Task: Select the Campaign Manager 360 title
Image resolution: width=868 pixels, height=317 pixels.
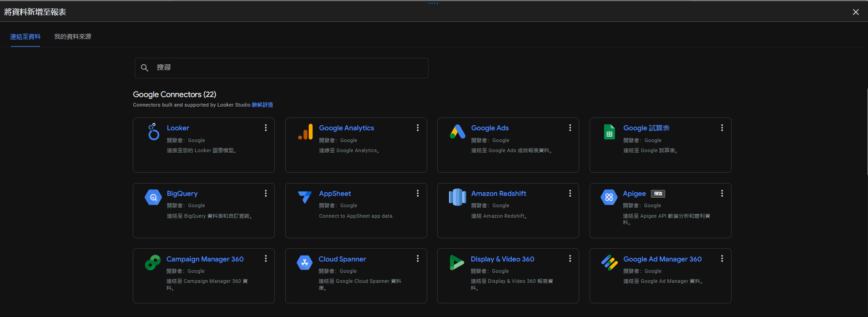Action: coord(205,259)
